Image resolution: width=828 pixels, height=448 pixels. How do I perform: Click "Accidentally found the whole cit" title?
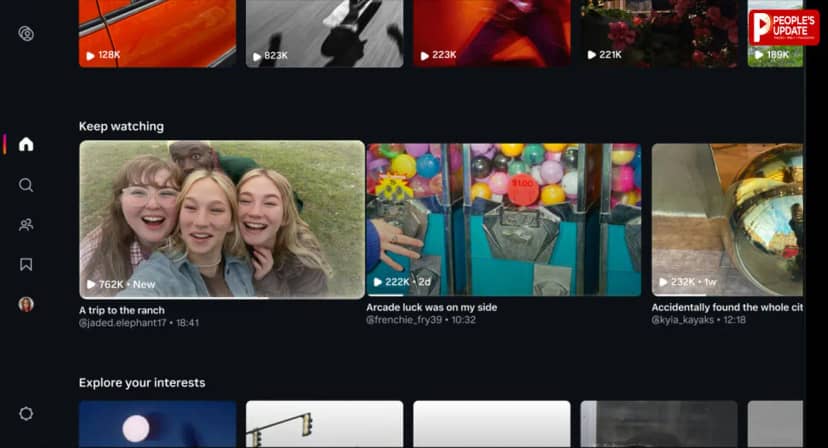pos(727,307)
